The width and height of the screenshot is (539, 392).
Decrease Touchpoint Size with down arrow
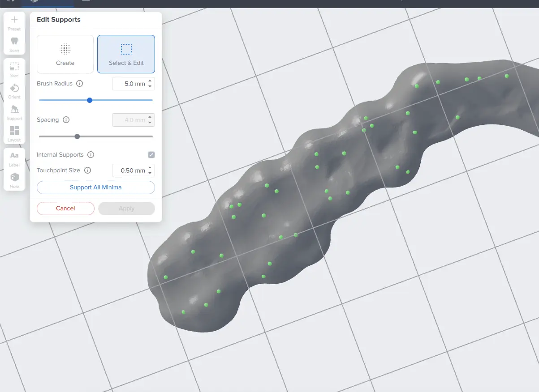(150, 173)
